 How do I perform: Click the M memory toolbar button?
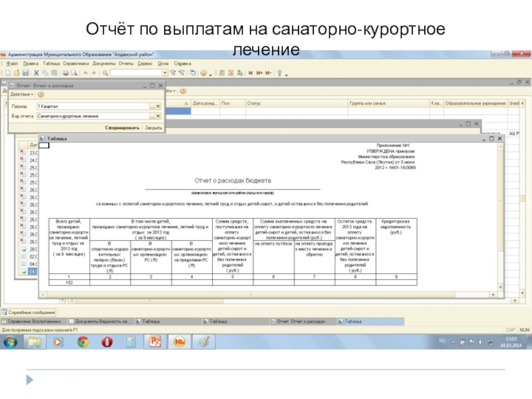(251, 73)
